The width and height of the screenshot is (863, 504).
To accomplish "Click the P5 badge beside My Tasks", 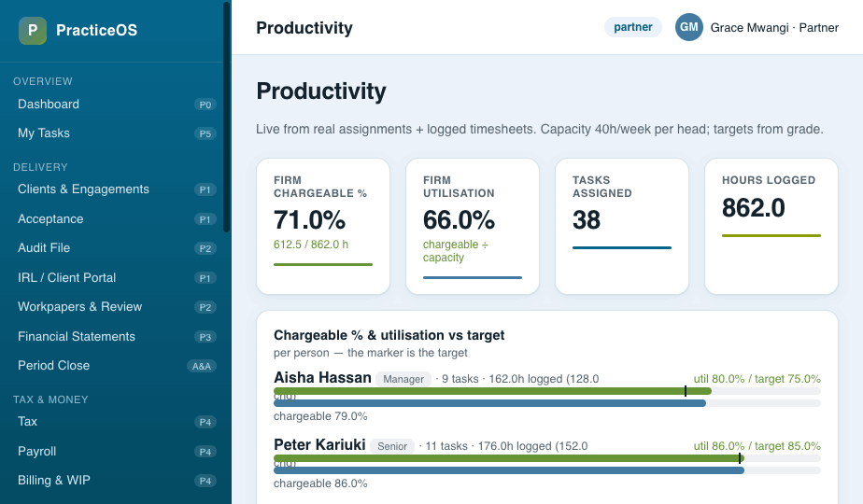I will [x=205, y=133].
